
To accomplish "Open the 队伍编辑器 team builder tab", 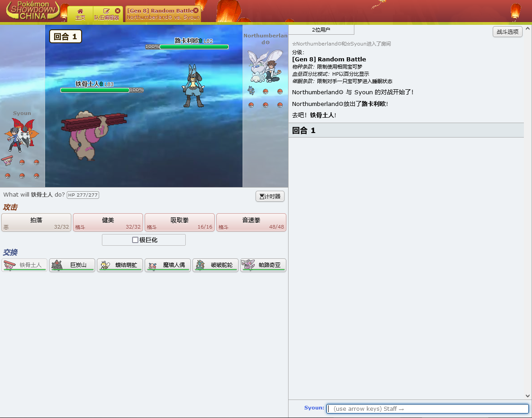I will [x=106, y=14].
